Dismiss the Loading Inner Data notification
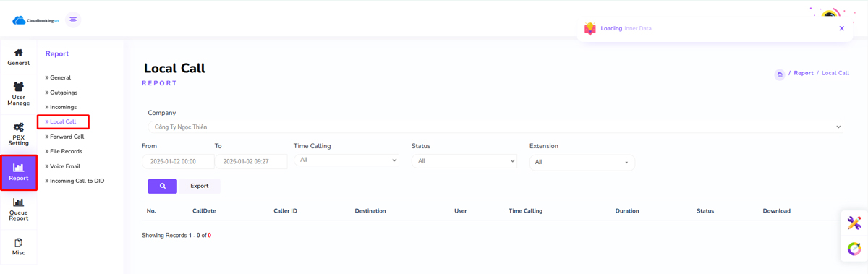This screenshot has height=274, width=868. [841, 29]
